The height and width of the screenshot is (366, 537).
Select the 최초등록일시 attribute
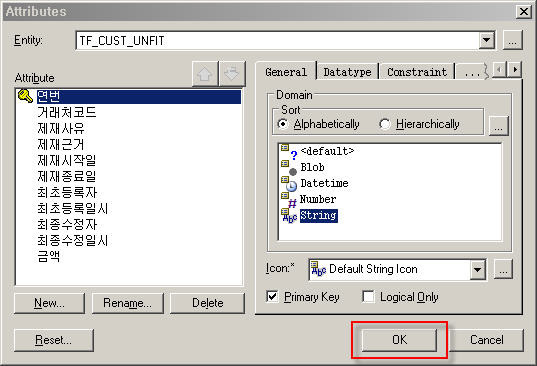(73, 209)
